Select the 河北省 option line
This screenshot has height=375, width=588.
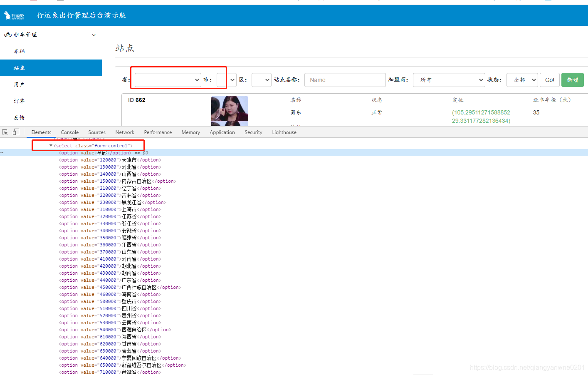110,167
